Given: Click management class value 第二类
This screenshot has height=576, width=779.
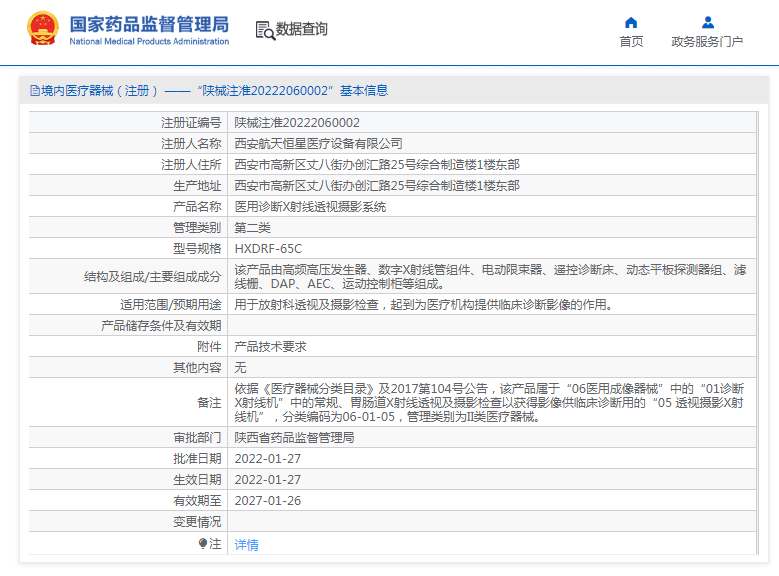Looking at the screenshot, I should pyautogui.click(x=252, y=228).
